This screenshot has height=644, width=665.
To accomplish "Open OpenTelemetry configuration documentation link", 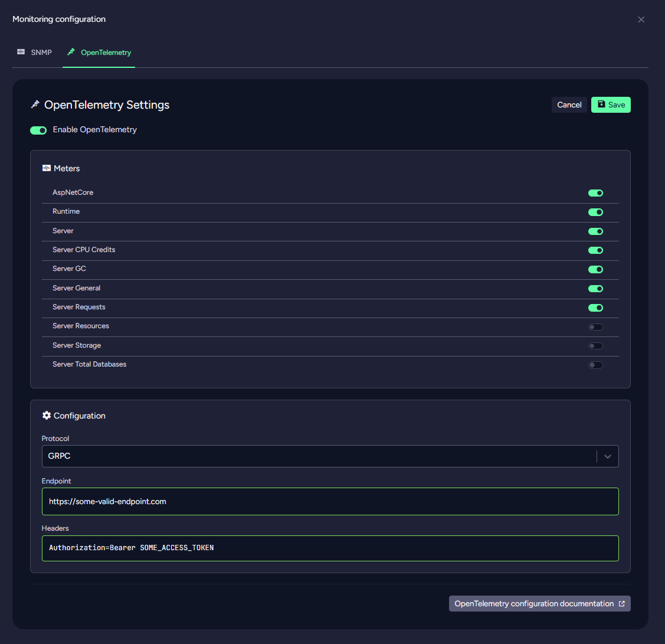I will pyautogui.click(x=534, y=604).
